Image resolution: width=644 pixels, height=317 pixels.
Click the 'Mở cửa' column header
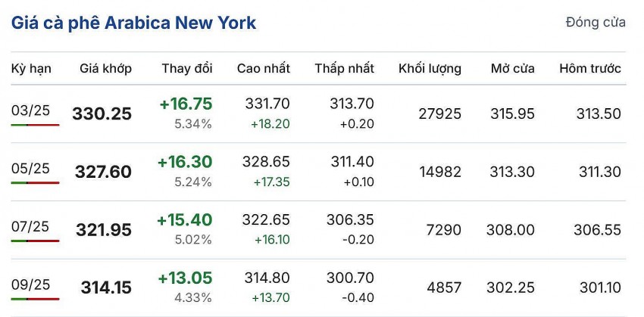pyautogui.click(x=512, y=69)
